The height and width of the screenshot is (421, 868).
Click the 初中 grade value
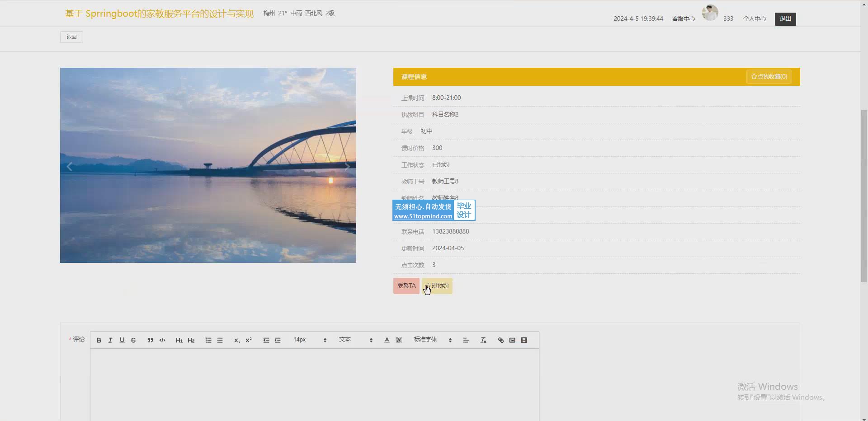426,131
